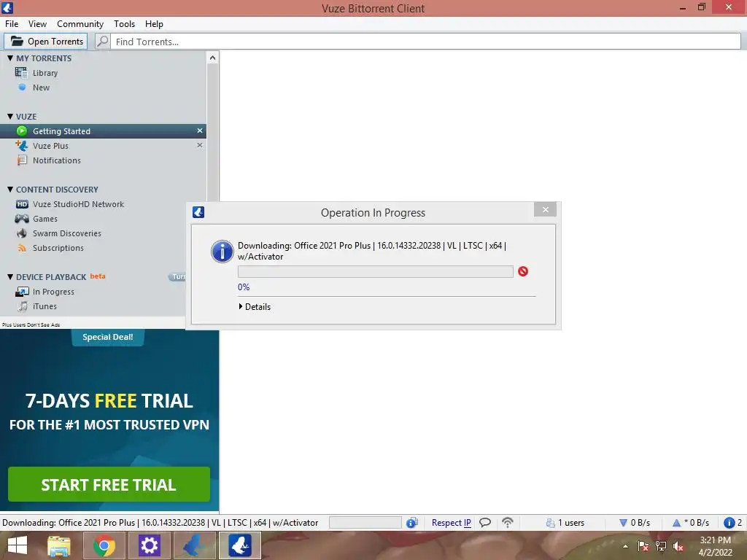Click the blue dot beside New
Image resolution: width=747 pixels, height=560 pixels.
click(x=22, y=87)
